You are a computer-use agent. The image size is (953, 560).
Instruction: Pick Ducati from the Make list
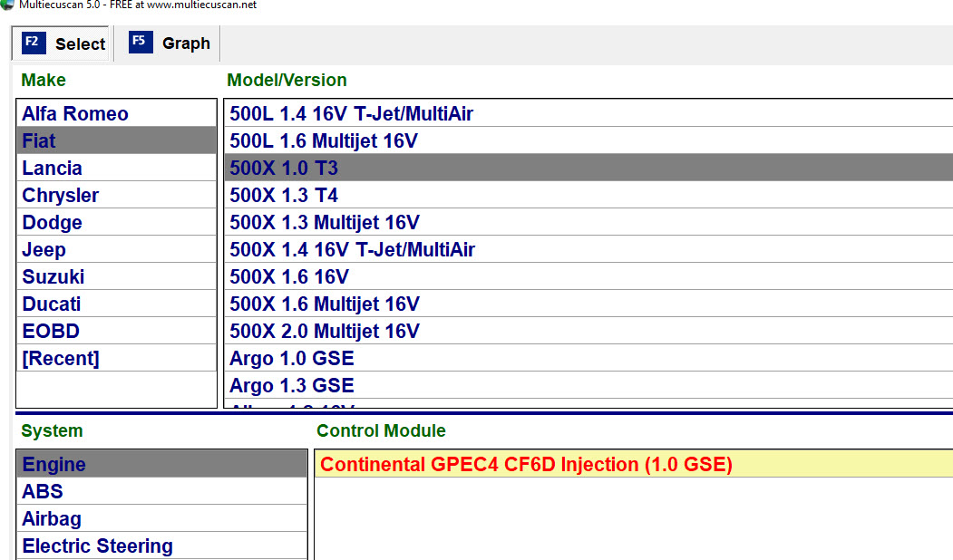[x=52, y=304]
